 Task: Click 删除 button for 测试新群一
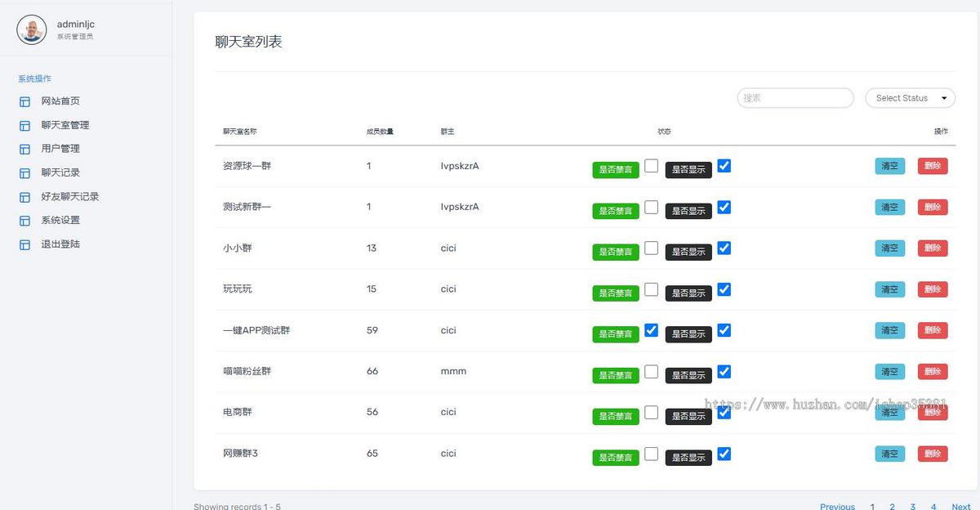click(933, 208)
